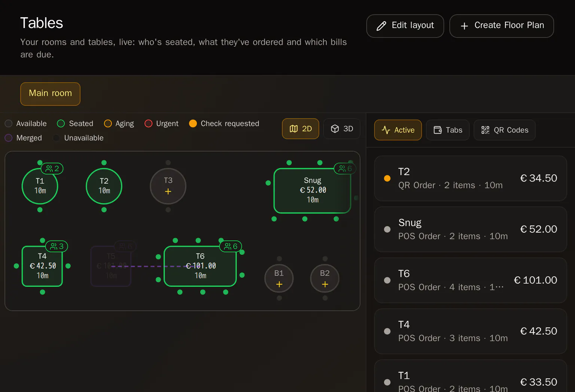
Task: Select table T1 on the floor plan
Action: (x=40, y=186)
